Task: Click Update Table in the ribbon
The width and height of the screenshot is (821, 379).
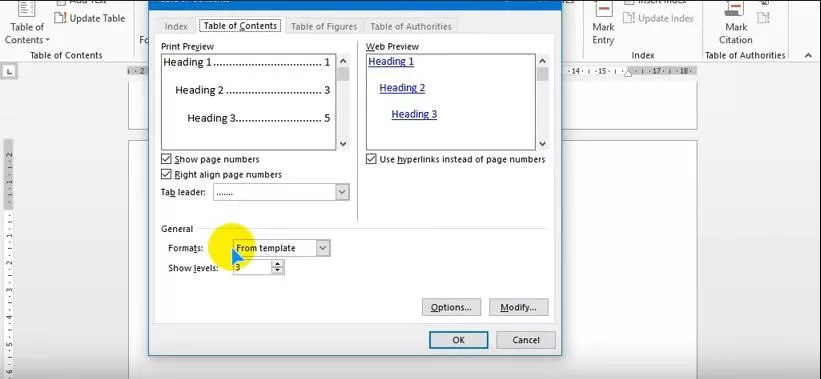Action: pyautogui.click(x=90, y=18)
